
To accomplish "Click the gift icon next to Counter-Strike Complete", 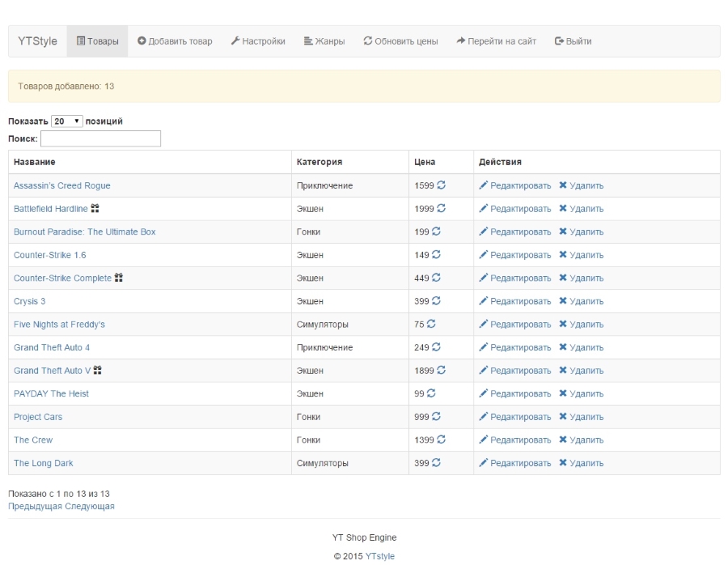I will pyautogui.click(x=119, y=278).
